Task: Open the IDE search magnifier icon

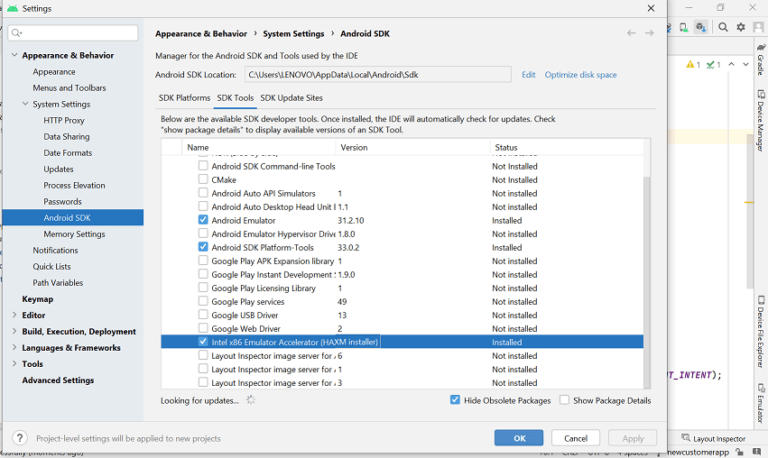Action: point(723,27)
